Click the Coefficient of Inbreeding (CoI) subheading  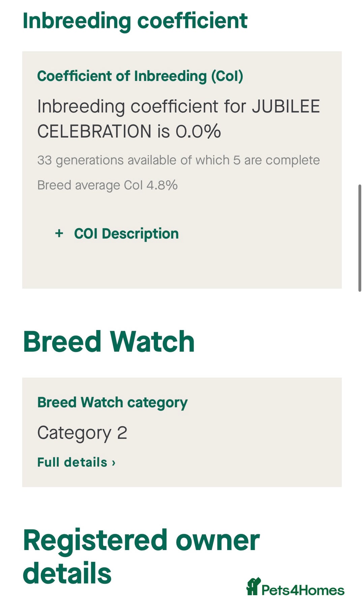tap(140, 76)
